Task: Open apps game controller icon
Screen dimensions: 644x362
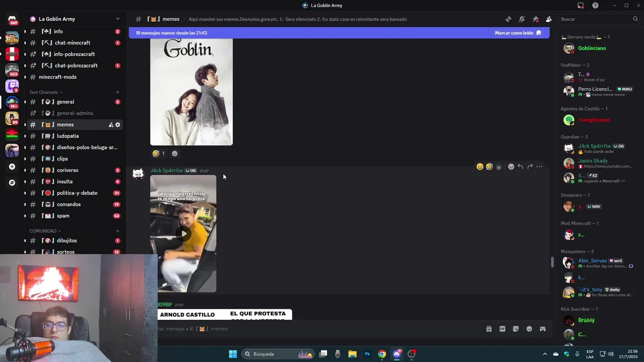Action: [x=542, y=329]
